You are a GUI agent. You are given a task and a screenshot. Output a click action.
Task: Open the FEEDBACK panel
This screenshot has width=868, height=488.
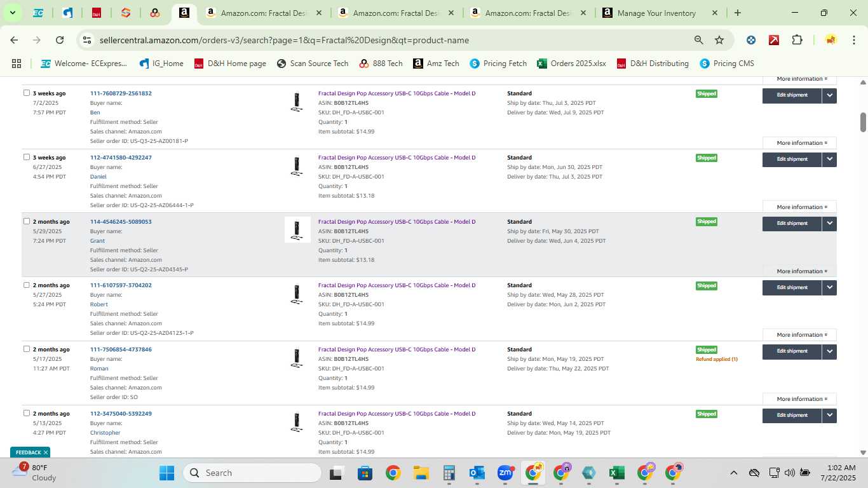tap(28, 452)
